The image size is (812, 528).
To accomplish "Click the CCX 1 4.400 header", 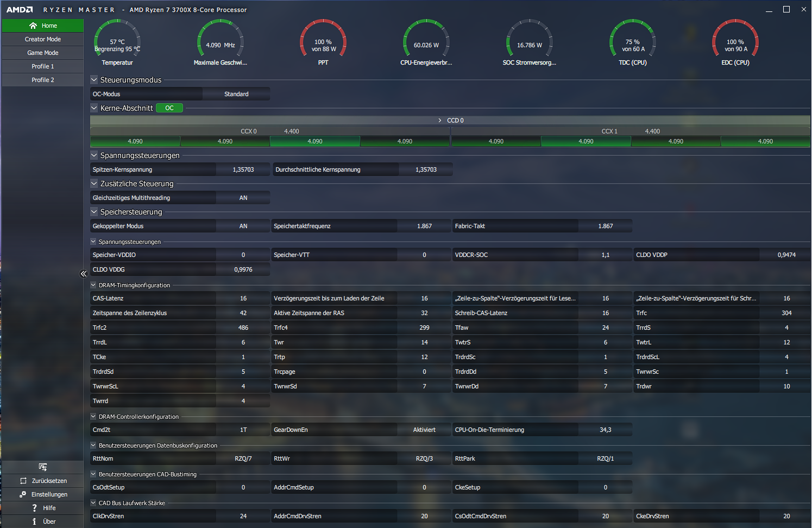I will [x=631, y=131].
